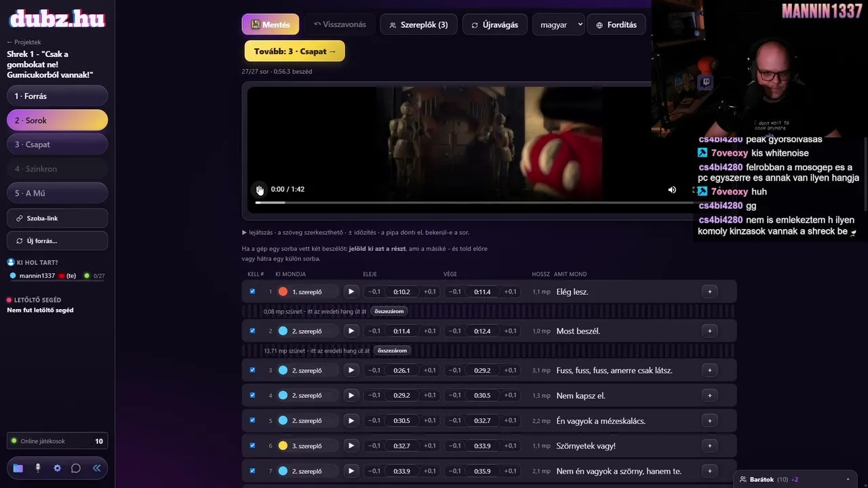Open the '3 · Csapat' step

(x=57, y=144)
